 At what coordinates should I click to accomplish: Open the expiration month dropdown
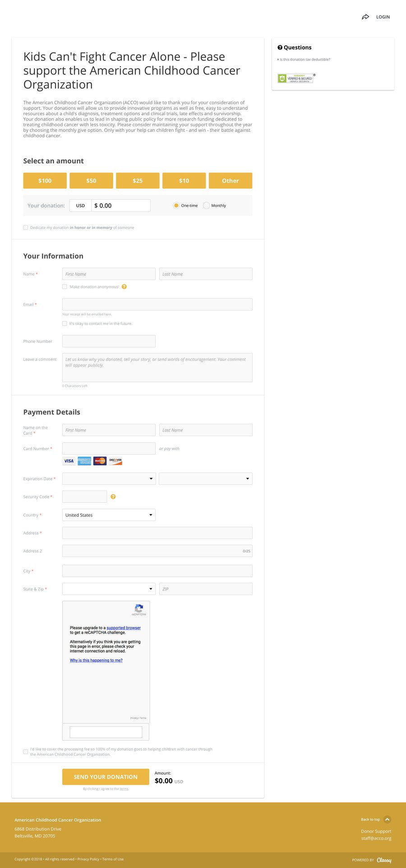109,478
